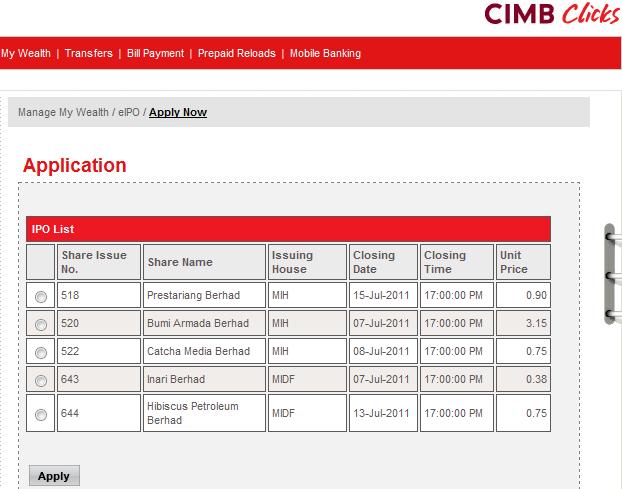
Task: Click Manage My Wealth breadcrumb text
Action: [63, 112]
